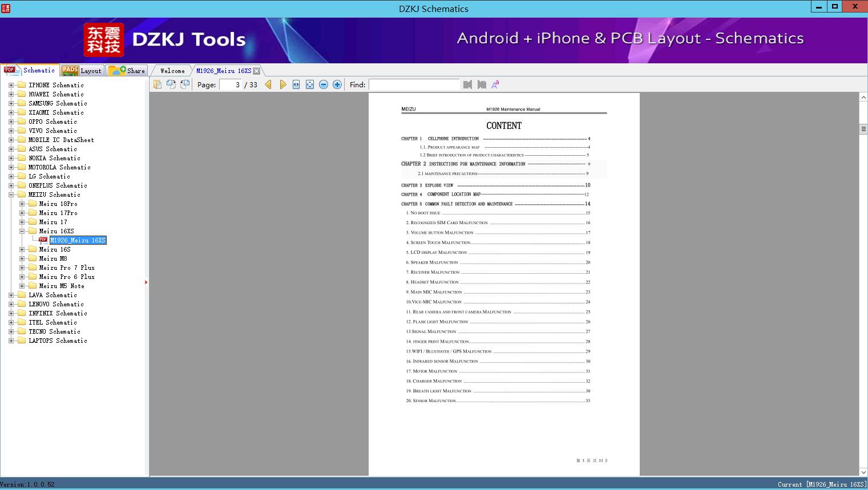Expand the ONEPLUS Schematic node
Viewport: 868px width, 490px height.
point(11,185)
